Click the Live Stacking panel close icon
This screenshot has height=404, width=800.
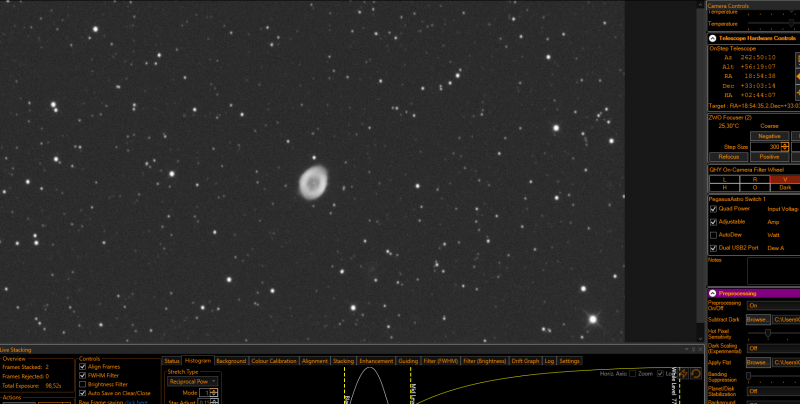[700, 350]
